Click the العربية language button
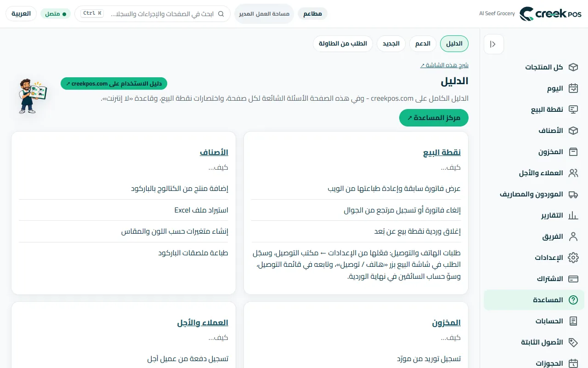This screenshot has height=368, width=588. 21,14
